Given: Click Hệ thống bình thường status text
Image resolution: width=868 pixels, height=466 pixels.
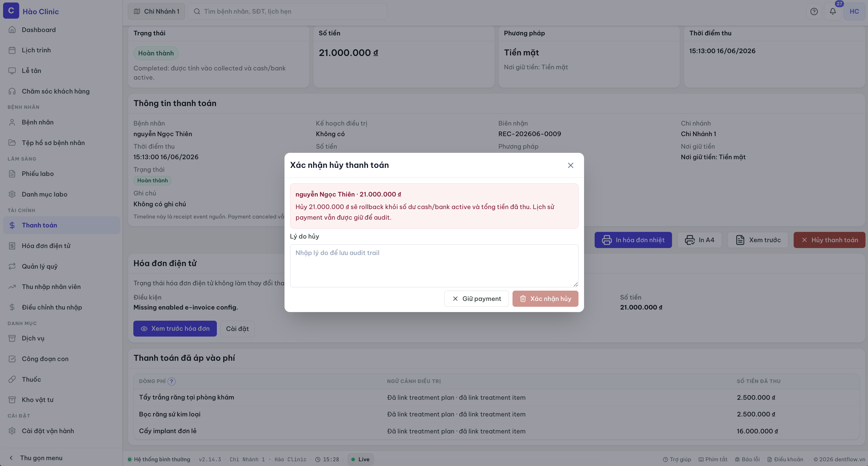Looking at the screenshot, I should [162, 459].
